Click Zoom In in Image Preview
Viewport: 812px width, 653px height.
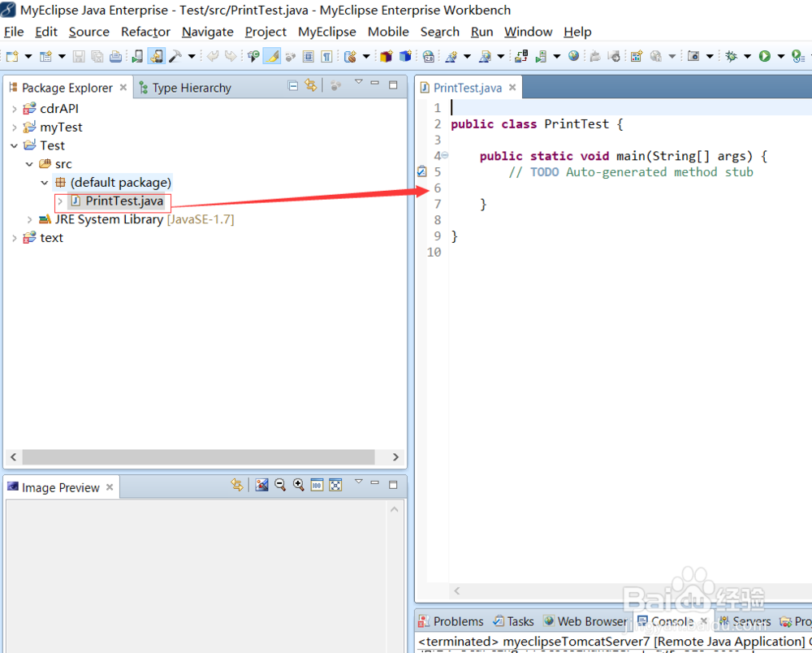(298, 485)
